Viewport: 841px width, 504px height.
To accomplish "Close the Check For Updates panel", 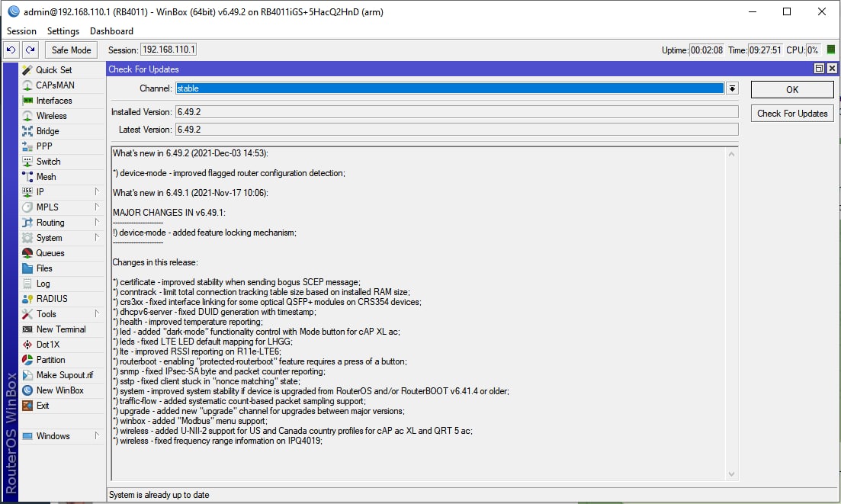I will pyautogui.click(x=832, y=68).
